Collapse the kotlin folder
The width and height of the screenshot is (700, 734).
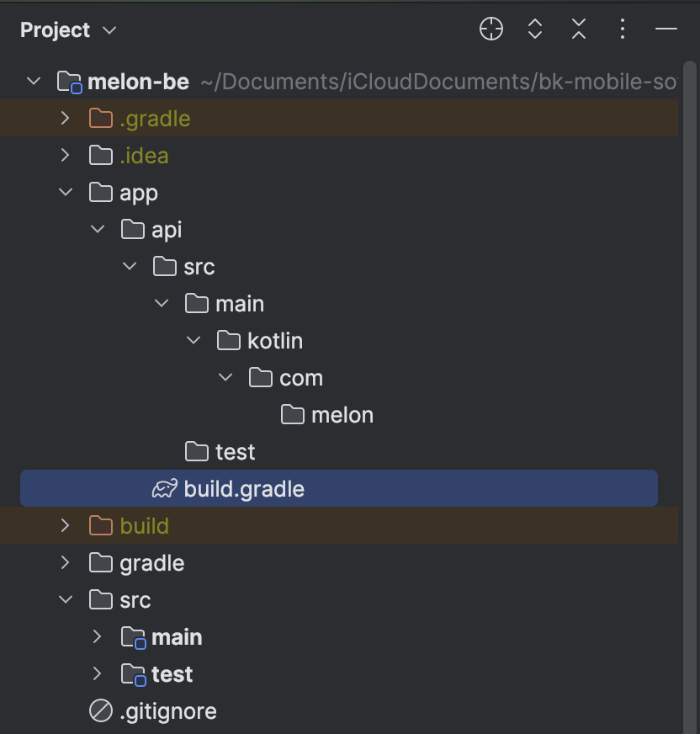tap(194, 340)
